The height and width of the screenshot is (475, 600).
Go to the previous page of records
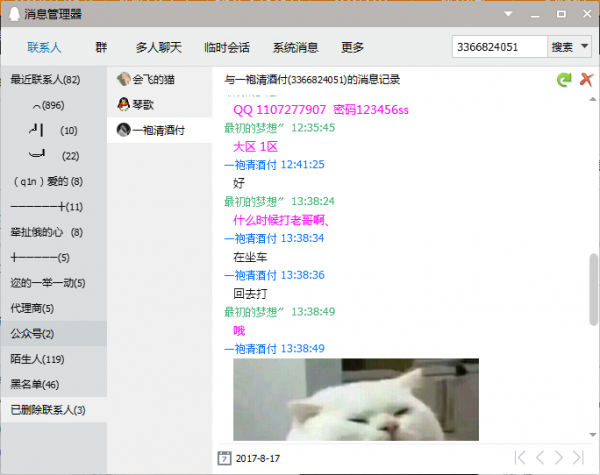tap(540, 457)
